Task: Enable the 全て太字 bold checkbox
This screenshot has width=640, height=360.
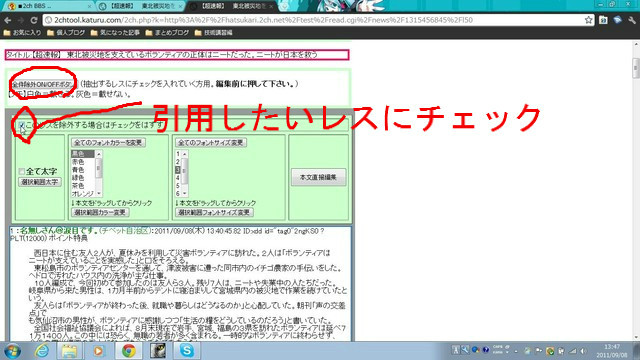Action: (x=22, y=171)
